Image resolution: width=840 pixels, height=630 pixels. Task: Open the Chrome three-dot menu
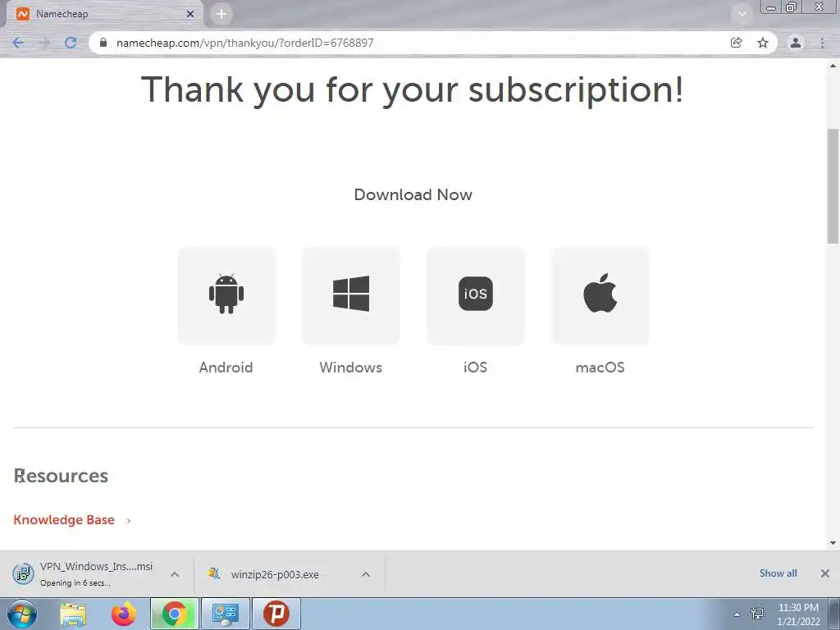tap(822, 43)
